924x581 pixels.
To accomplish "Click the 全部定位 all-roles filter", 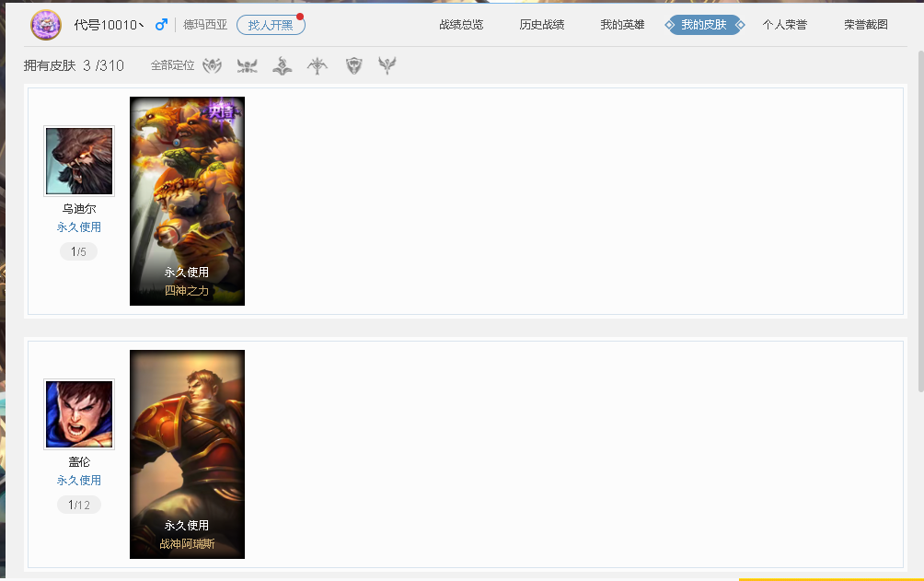I will (172, 65).
